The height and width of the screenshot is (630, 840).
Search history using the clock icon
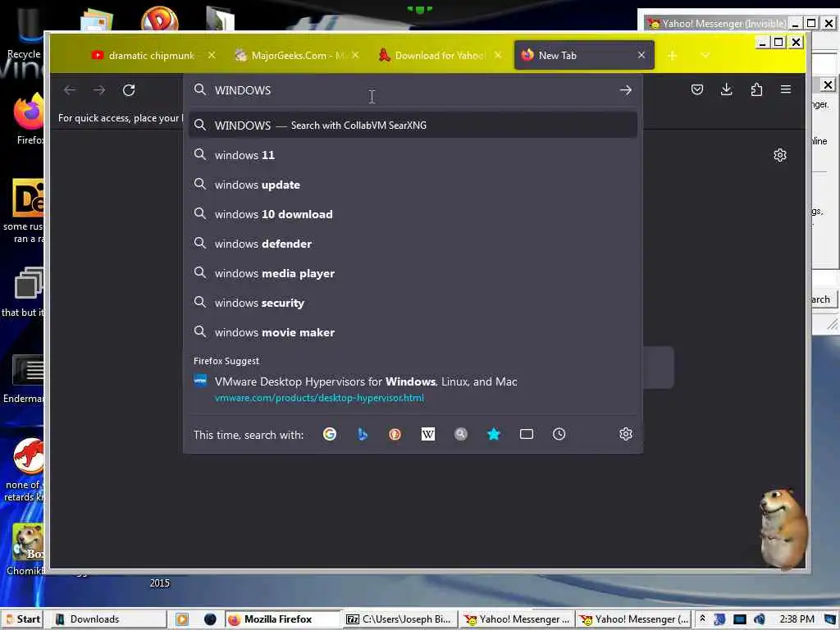tap(559, 434)
